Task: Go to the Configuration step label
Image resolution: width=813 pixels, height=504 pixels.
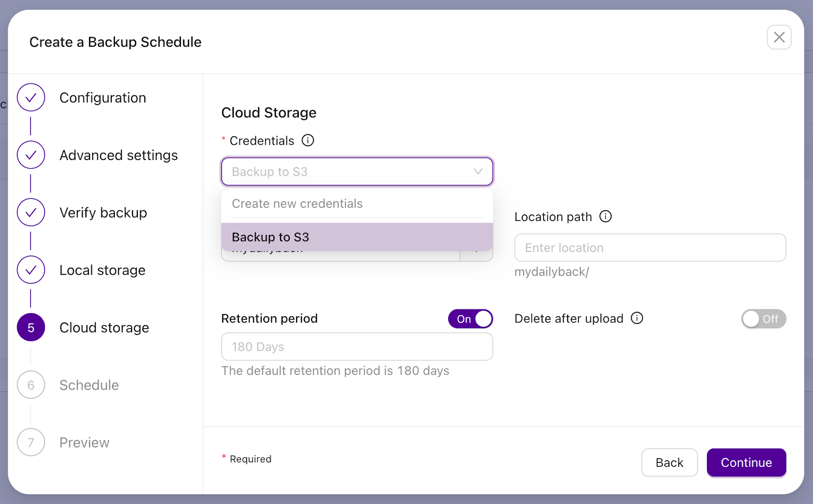Action: pyautogui.click(x=103, y=98)
